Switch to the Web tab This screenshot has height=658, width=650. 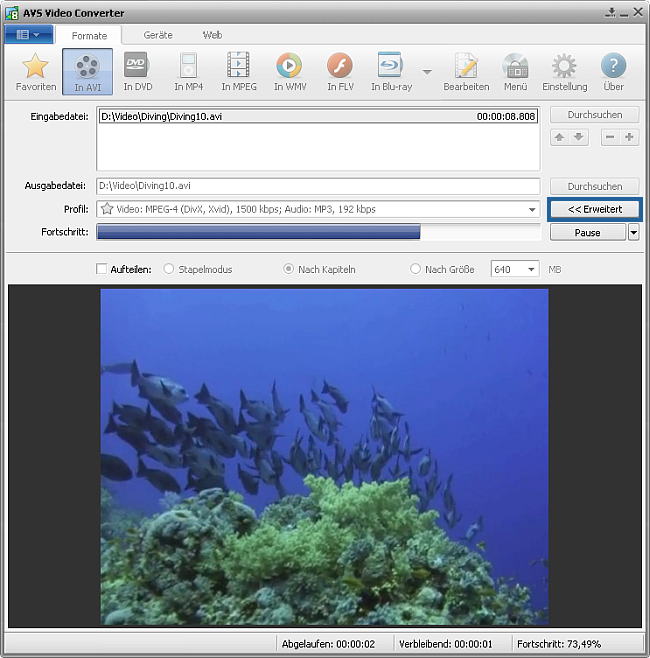point(212,34)
